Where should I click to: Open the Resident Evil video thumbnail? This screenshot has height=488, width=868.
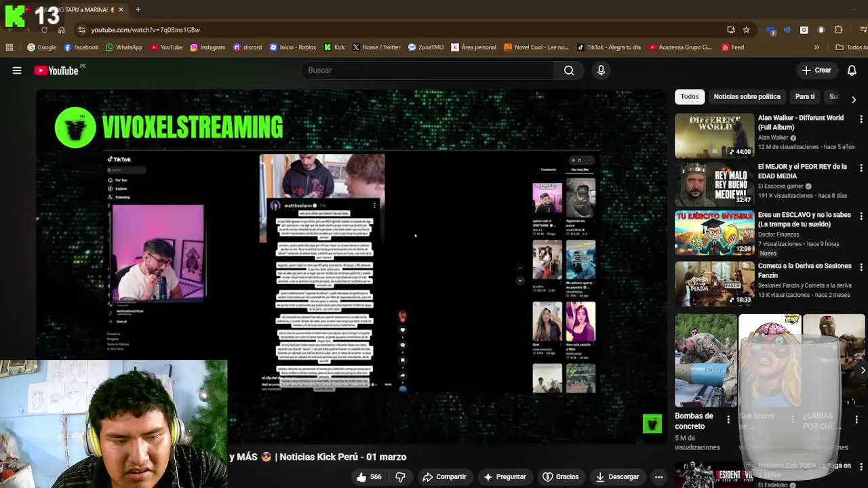coord(714,474)
